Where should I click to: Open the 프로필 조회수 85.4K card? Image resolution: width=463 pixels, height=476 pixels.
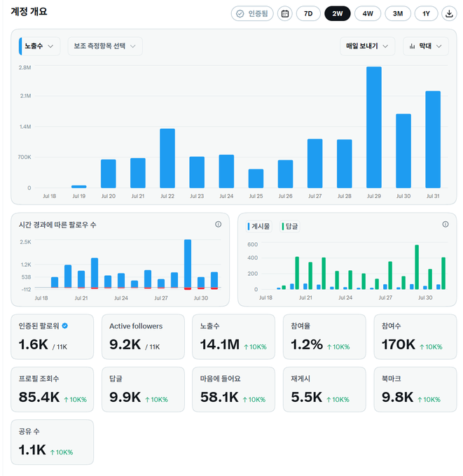53,389
